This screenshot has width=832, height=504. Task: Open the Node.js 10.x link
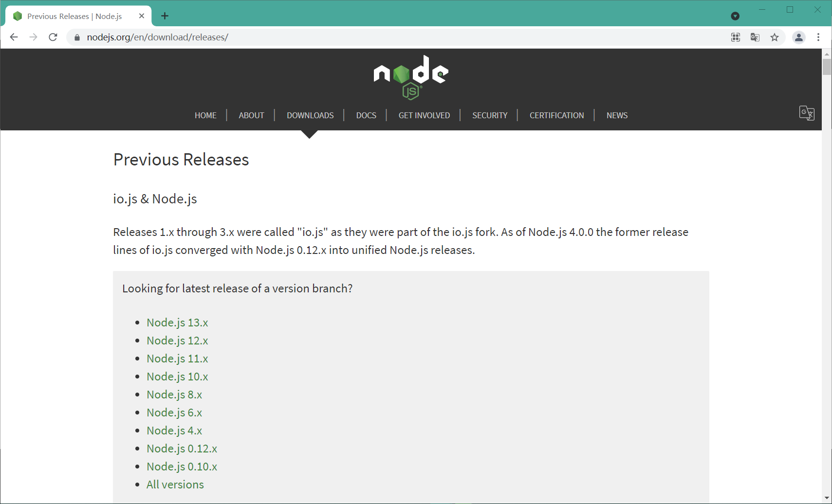177,377
